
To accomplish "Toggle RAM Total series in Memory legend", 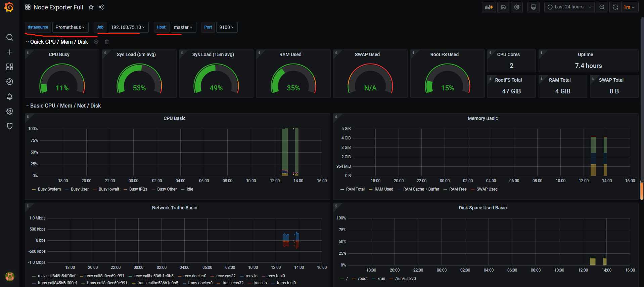I will click(355, 189).
